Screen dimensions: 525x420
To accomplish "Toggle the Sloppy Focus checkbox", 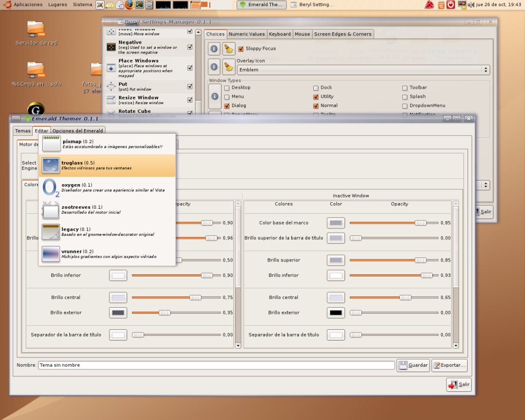I will click(x=241, y=49).
